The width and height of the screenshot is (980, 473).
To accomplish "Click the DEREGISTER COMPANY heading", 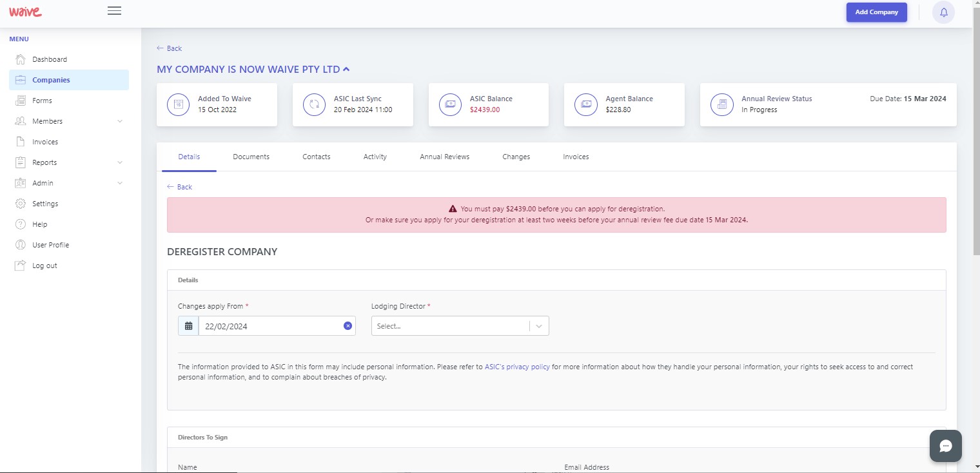I will 222,252.
